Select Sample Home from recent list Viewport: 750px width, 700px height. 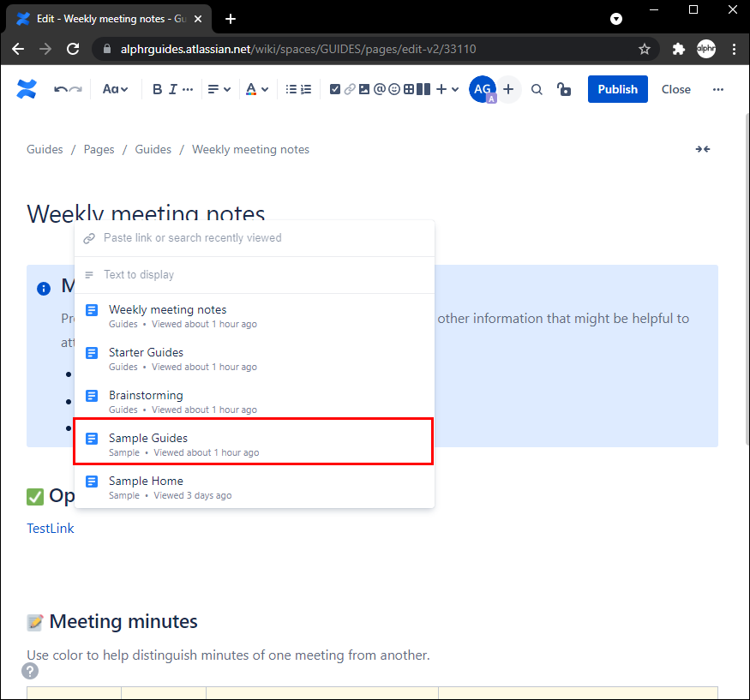coord(255,488)
